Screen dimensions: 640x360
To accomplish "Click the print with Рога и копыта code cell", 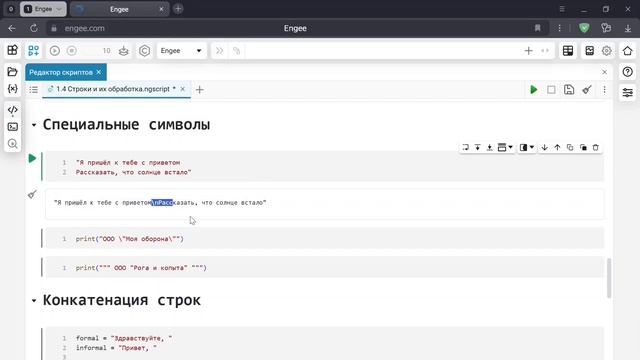I will 324,268.
